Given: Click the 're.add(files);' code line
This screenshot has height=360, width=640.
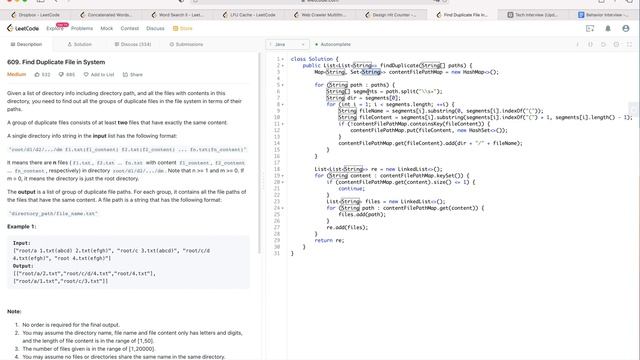Looking at the screenshot, I should point(347,227).
